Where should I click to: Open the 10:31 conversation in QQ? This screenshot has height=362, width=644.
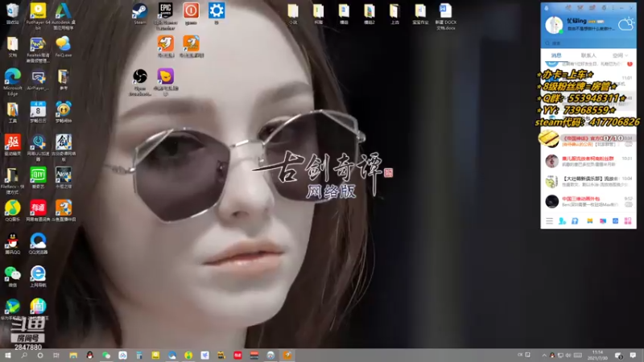588,161
